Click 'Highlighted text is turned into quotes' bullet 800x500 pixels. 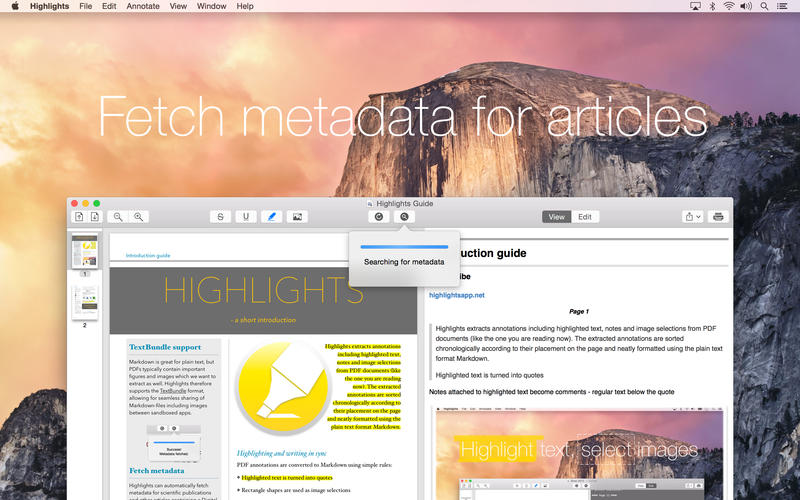point(287,478)
